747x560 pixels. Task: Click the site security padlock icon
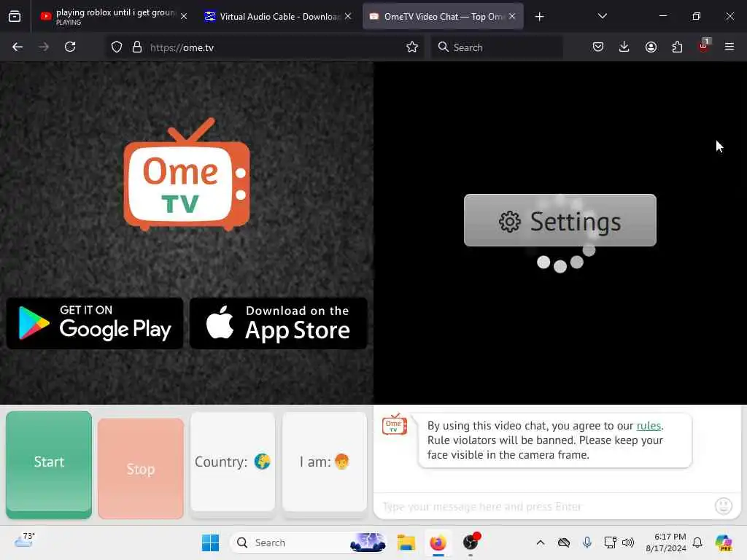coord(137,47)
